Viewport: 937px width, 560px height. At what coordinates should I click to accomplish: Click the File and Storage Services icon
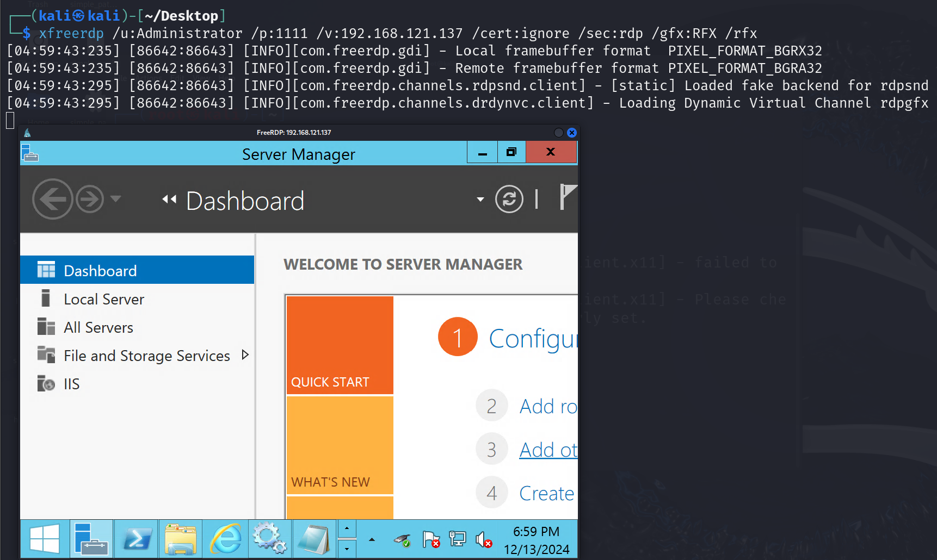(x=46, y=354)
